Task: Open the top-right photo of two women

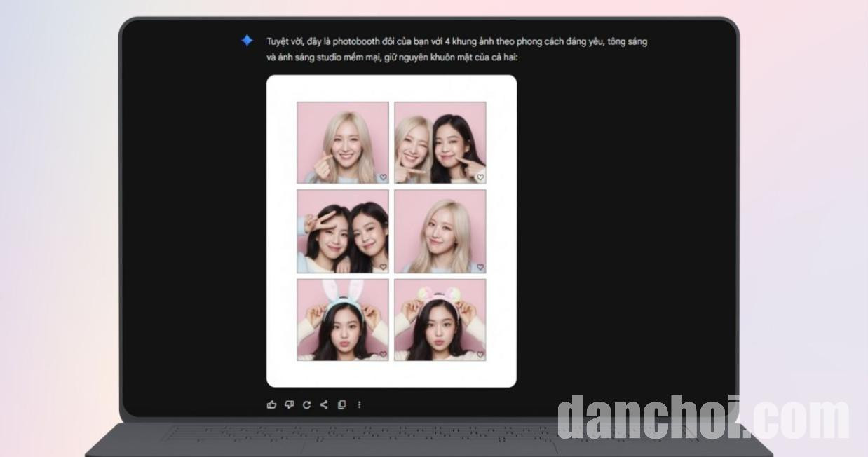Action: [440, 142]
